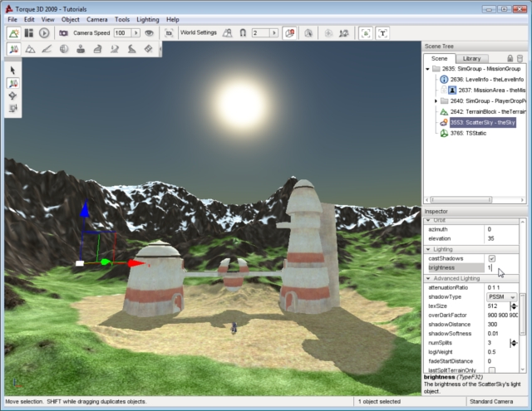
Task: Open the Lighting menu
Action: (x=148, y=19)
